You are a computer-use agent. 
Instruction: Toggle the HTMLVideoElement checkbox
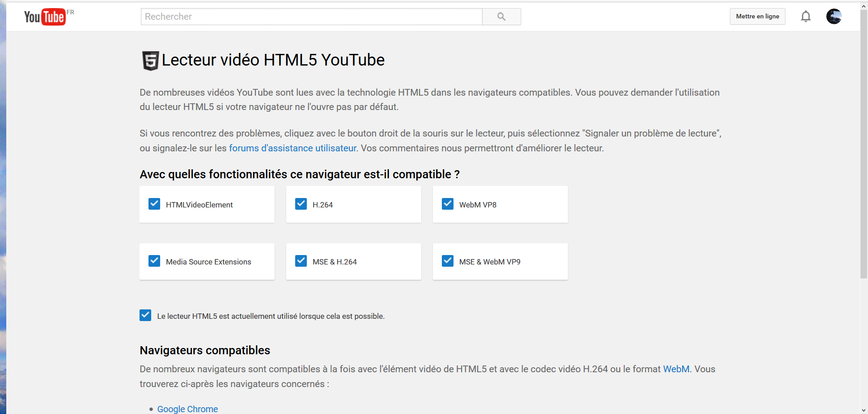tap(154, 204)
